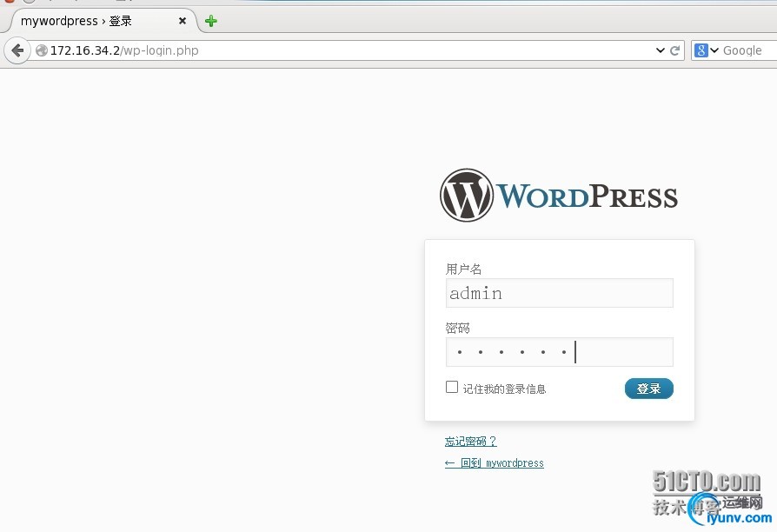
Task: Click the 用户名 label
Action: point(463,269)
